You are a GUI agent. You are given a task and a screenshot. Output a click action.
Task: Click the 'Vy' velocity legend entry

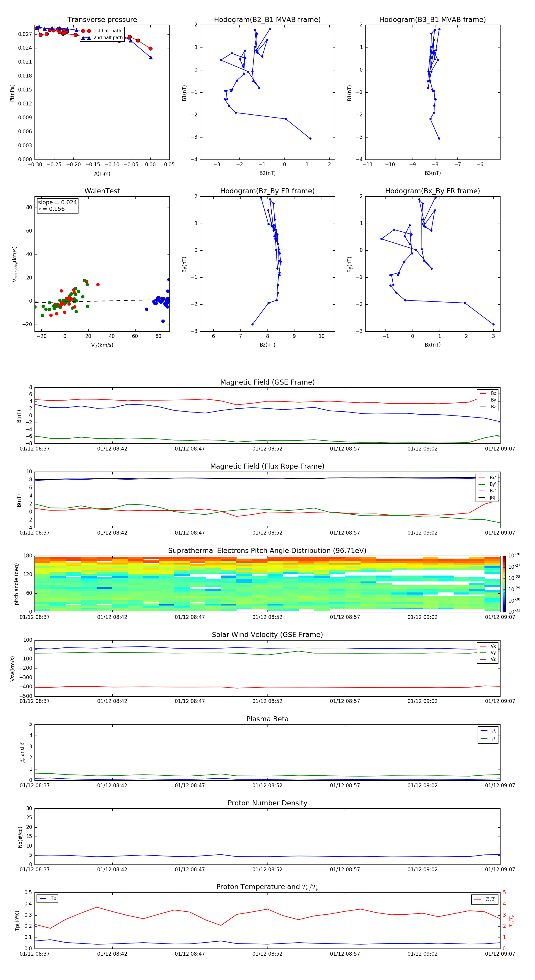point(488,653)
